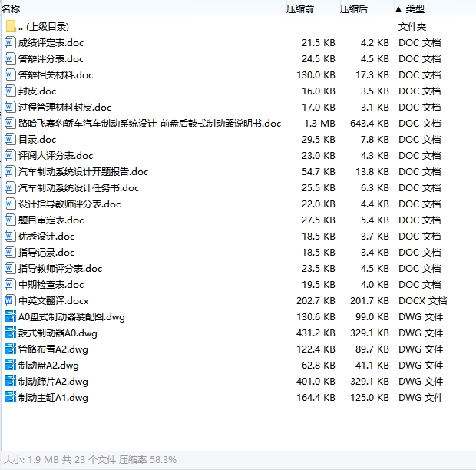The image size is (476, 470).
Task: Click the Word icon beside 汽车制动系统设计开题报告.doc
Action: coord(9,171)
